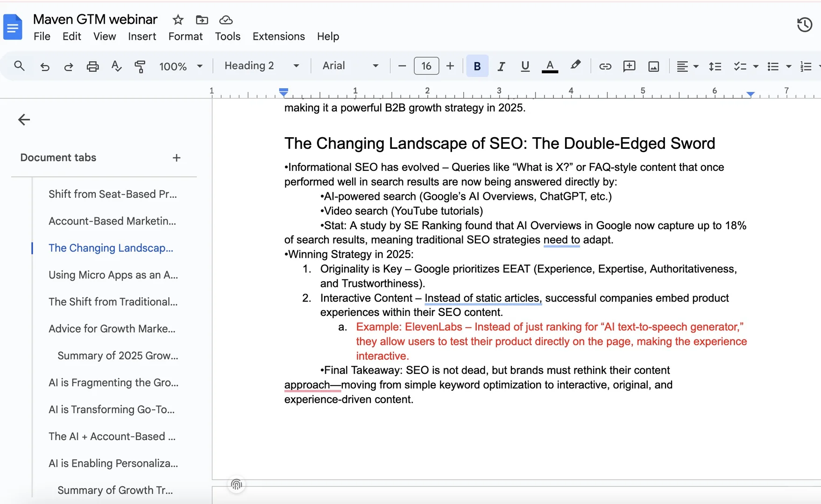Redo the last action
This screenshot has width=821, height=504.
[69, 66]
